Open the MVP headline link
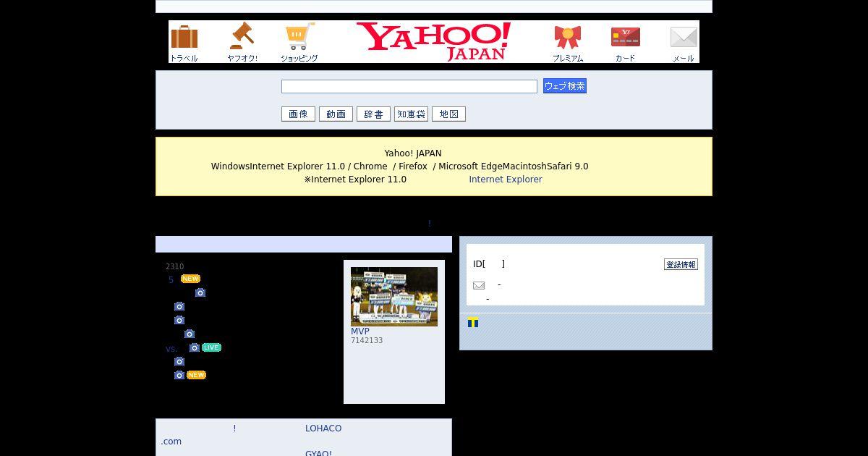This screenshot has width=868, height=456. pos(360,331)
